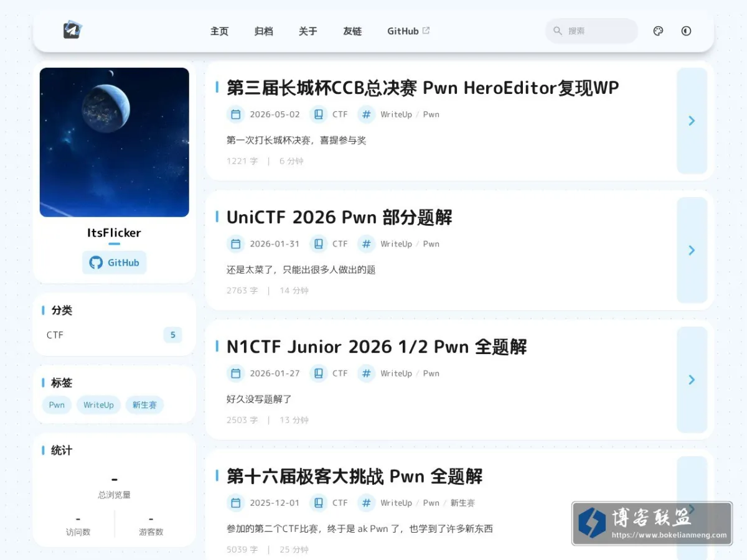
Task: Filter by the Pwn tag in 标签
Action: (57, 405)
